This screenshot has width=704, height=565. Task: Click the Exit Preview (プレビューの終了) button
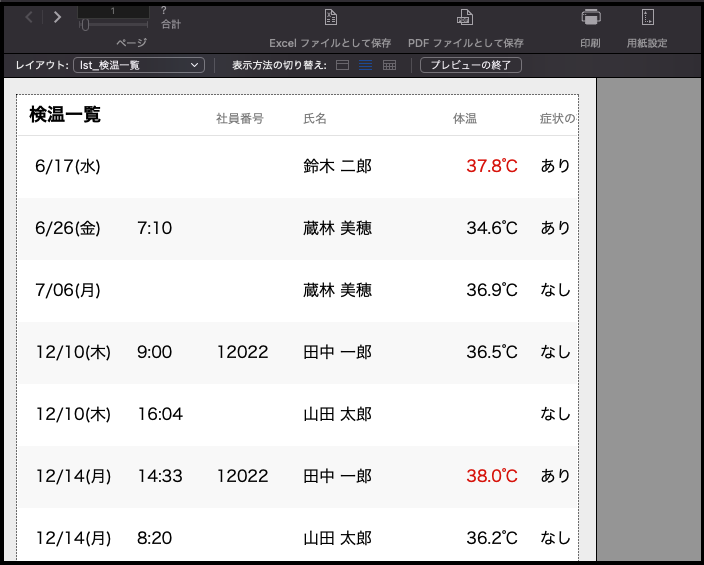tap(471, 65)
